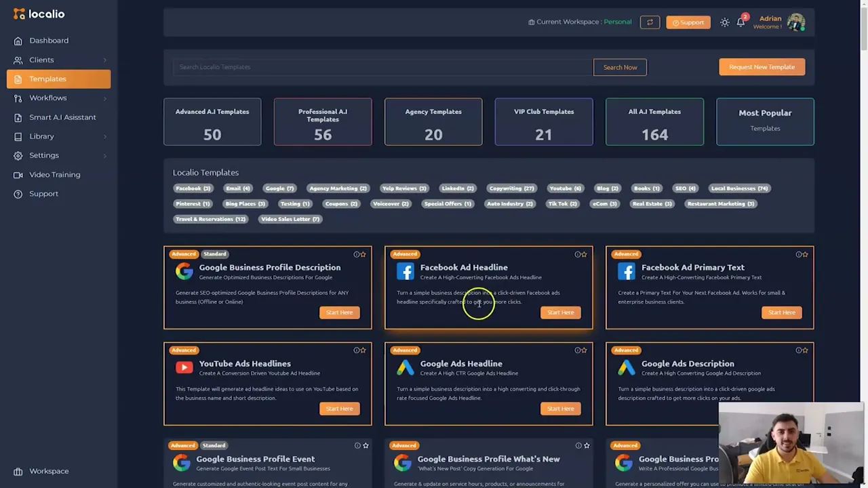Filter by Video Sales Letter (7) tag
This screenshot has height=488, width=868.
[290, 219]
